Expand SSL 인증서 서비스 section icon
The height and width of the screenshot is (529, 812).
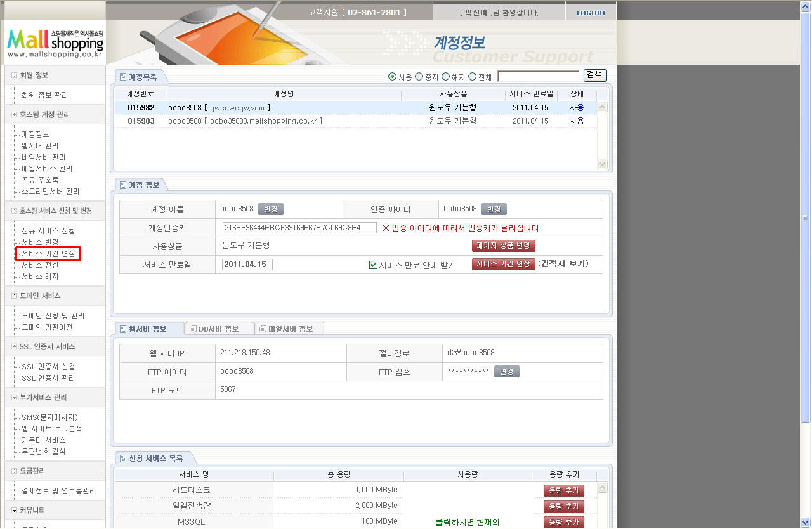14,347
